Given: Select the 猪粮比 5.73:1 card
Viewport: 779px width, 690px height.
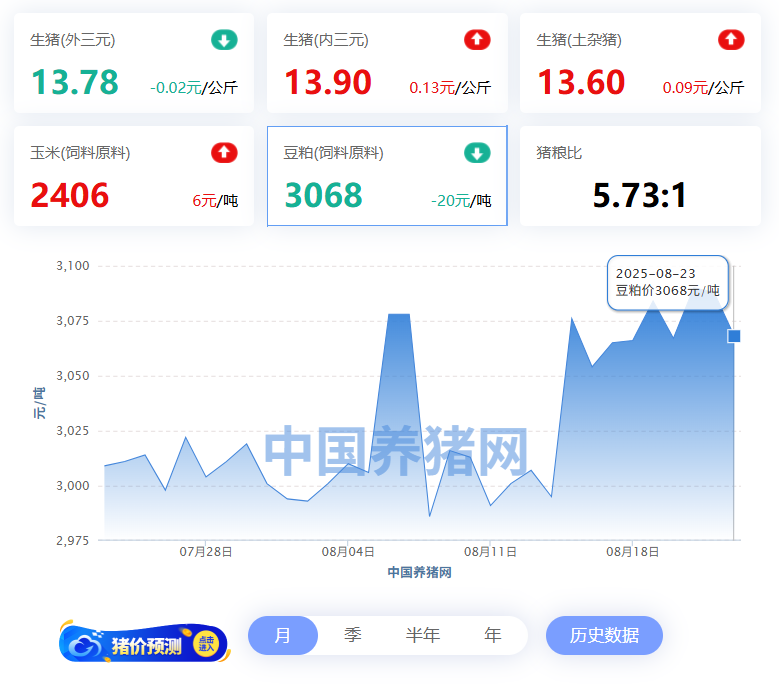Looking at the screenshot, I should tap(640, 177).
